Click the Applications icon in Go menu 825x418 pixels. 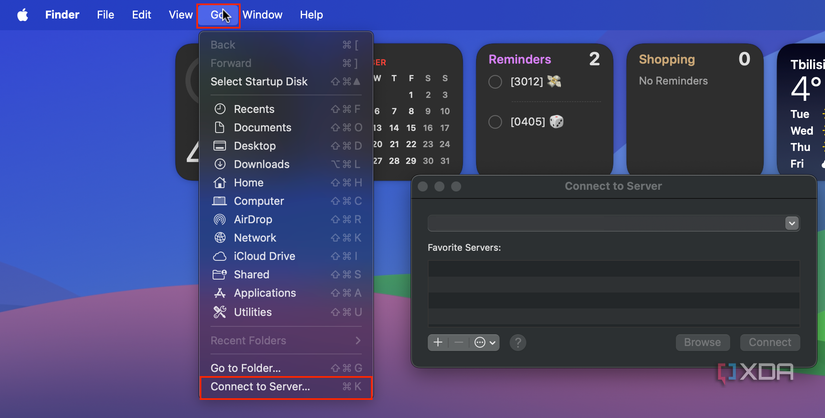[x=219, y=293]
